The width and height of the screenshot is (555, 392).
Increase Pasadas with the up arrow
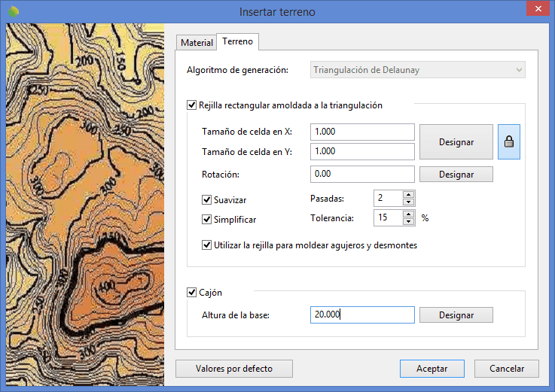pos(408,194)
